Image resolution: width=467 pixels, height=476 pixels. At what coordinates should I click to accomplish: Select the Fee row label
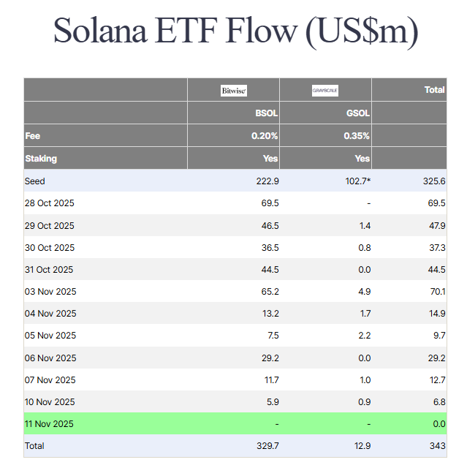[x=33, y=136]
